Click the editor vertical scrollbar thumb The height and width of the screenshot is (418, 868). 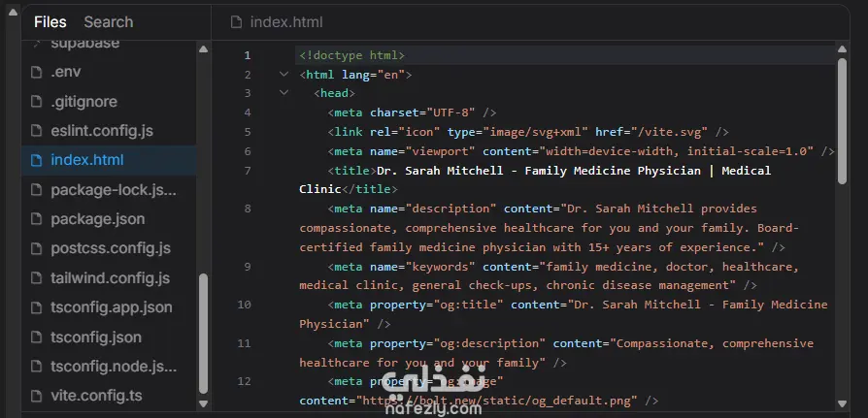pos(842,120)
